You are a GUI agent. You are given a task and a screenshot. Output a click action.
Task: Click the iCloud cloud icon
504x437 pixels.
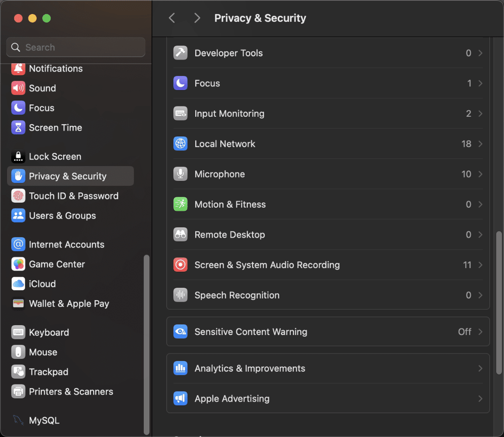point(18,284)
